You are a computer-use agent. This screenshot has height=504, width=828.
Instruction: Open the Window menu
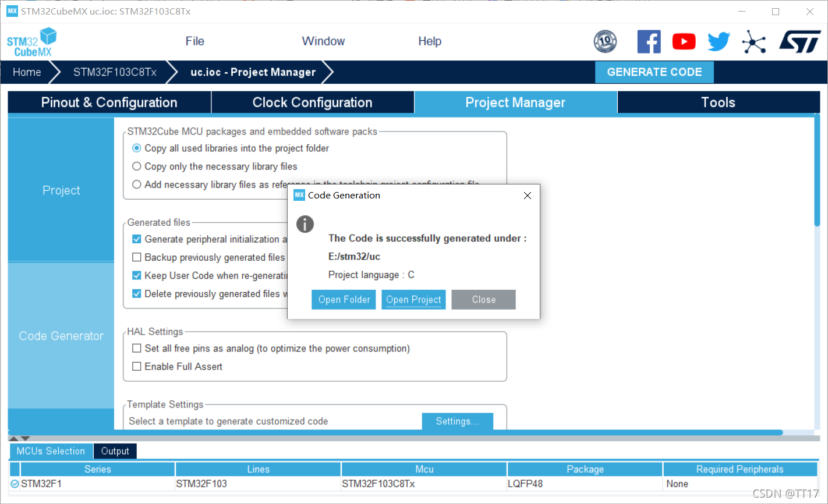click(323, 41)
